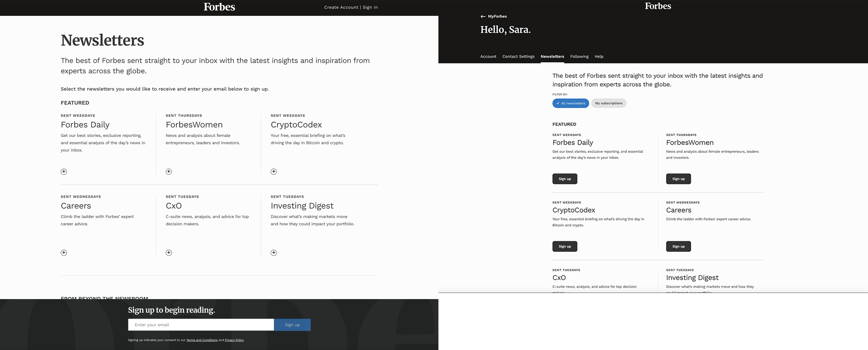
Task: Add Careers newsletter via plus icon
Action: pos(64,252)
